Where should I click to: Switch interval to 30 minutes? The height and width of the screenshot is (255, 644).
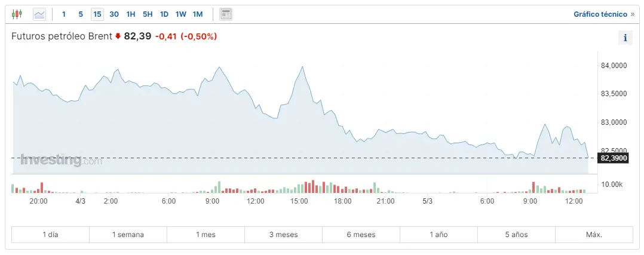click(x=114, y=14)
